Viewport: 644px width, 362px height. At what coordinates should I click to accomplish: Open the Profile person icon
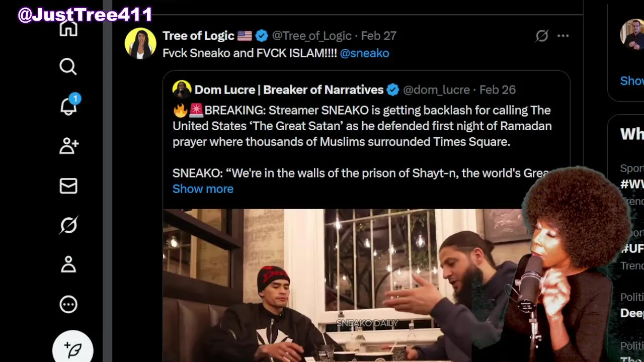(x=68, y=264)
